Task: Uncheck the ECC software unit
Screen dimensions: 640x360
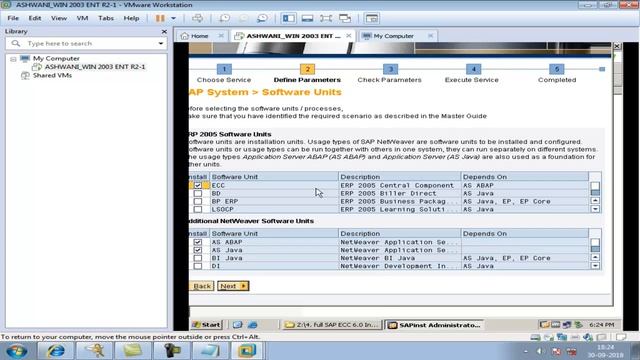Action: pos(198,185)
